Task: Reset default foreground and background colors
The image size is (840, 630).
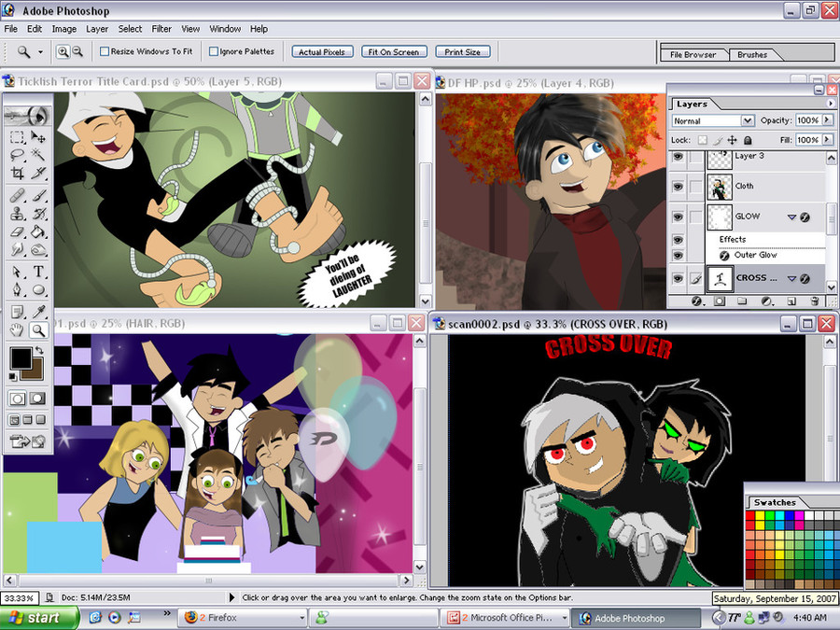Action: [x=13, y=377]
